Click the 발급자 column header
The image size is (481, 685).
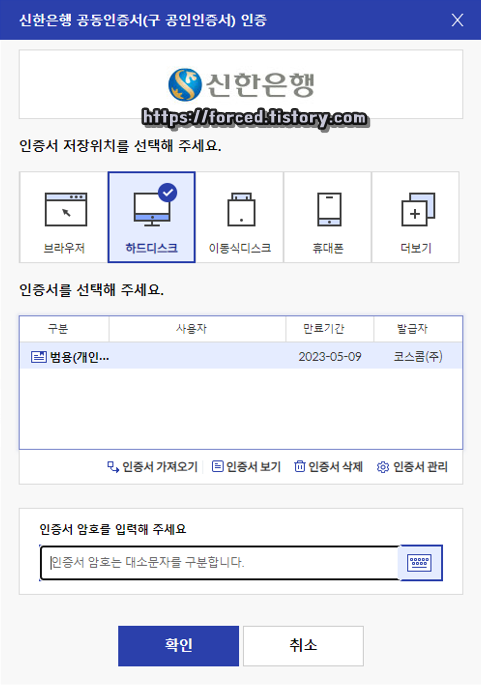418,329
